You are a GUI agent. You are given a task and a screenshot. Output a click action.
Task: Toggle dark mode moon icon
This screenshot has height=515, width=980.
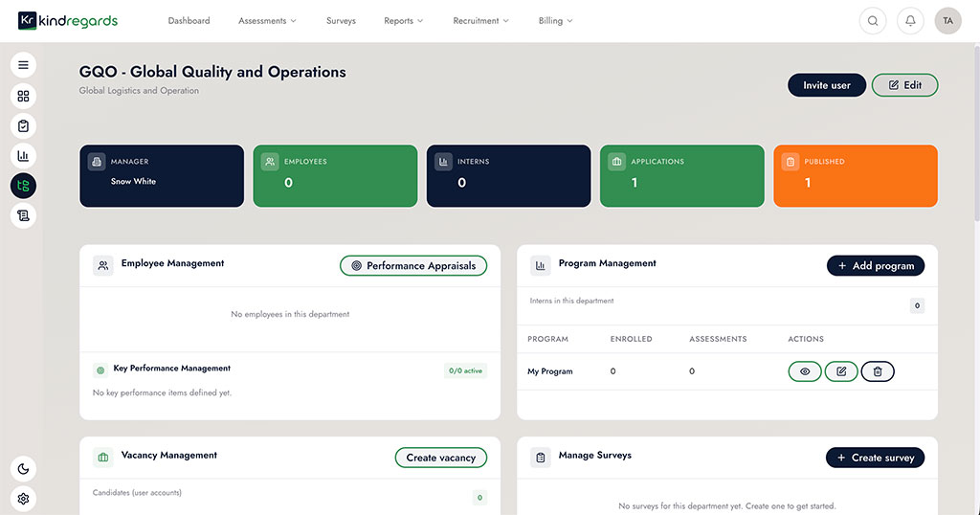coord(23,469)
